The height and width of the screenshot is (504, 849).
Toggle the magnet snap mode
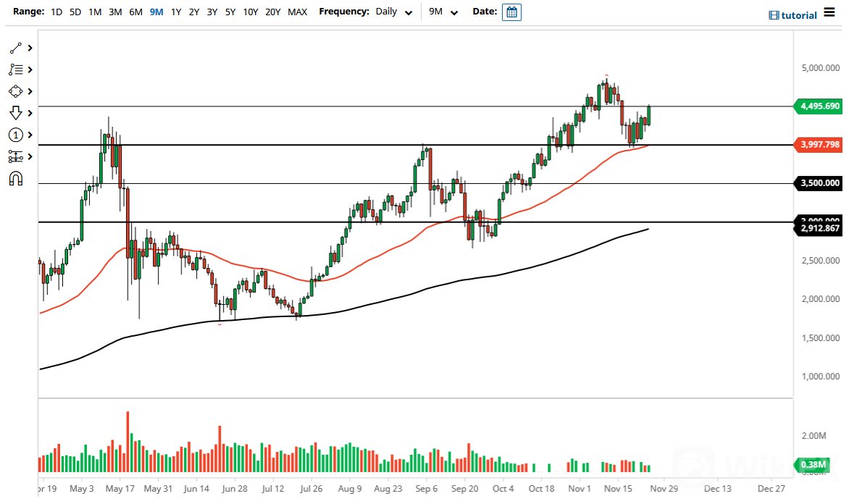click(x=16, y=178)
